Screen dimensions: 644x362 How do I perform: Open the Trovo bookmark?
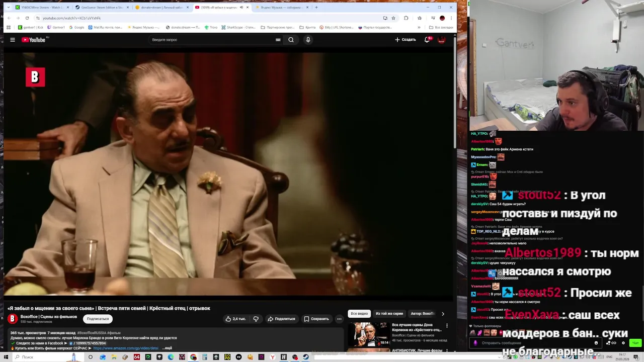pyautogui.click(x=211, y=27)
